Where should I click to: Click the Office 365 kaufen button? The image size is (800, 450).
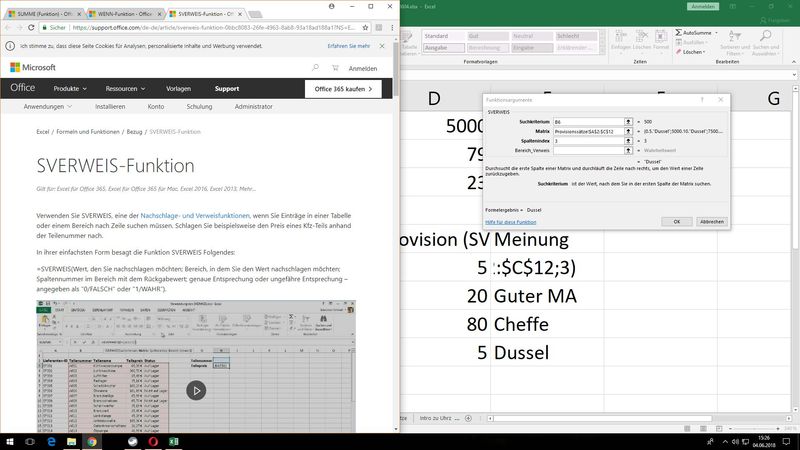click(x=343, y=89)
